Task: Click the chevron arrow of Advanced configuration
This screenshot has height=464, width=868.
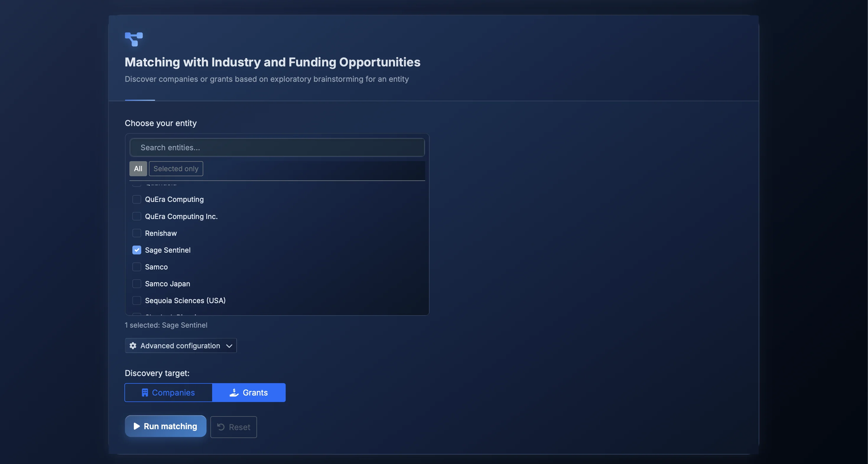Action: pos(229,346)
